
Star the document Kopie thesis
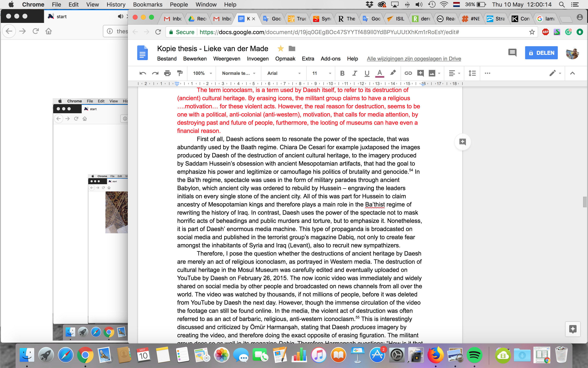click(281, 48)
